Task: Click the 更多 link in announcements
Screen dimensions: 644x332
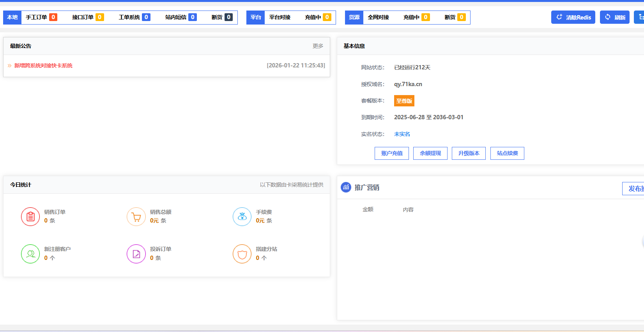Action: point(318,46)
